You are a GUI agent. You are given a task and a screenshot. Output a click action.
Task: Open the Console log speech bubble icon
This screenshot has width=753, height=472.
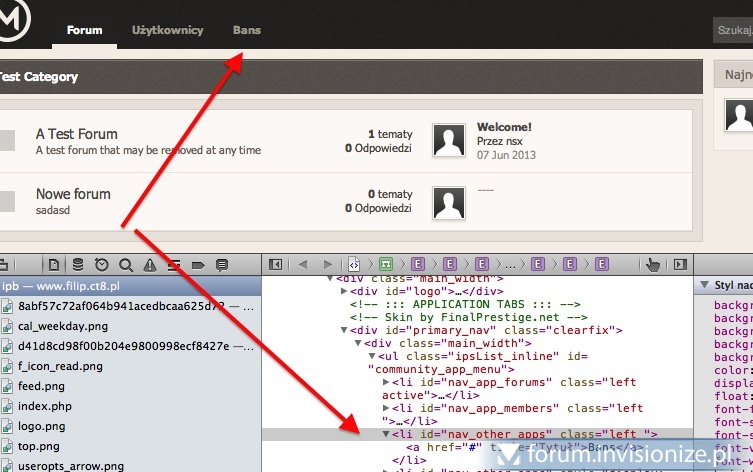pos(222,265)
